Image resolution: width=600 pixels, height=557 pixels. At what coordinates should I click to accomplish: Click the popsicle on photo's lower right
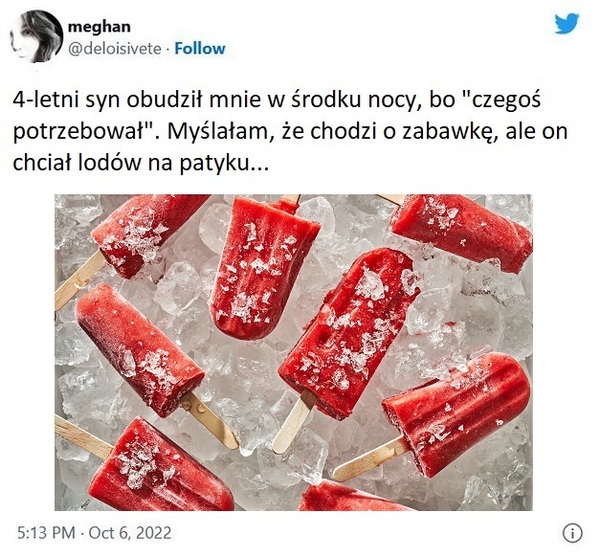tap(440, 417)
